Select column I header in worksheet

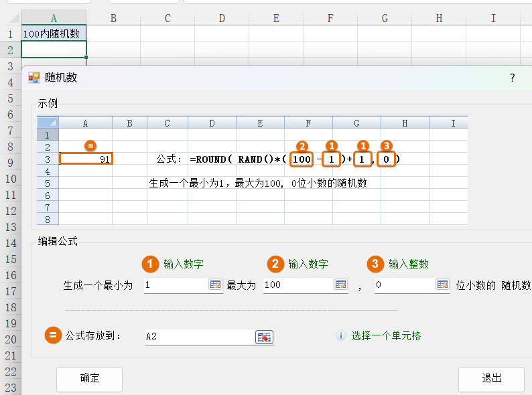pyautogui.click(x=493, y=18)
